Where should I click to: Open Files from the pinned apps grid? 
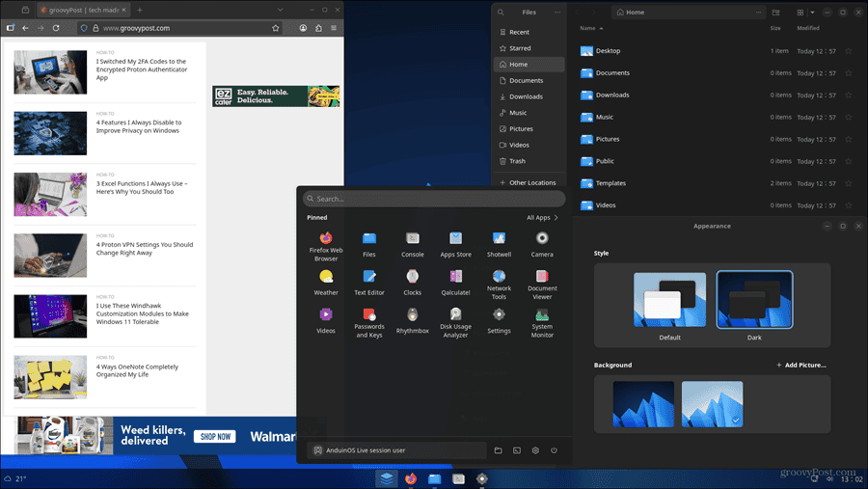click(369, 244)
